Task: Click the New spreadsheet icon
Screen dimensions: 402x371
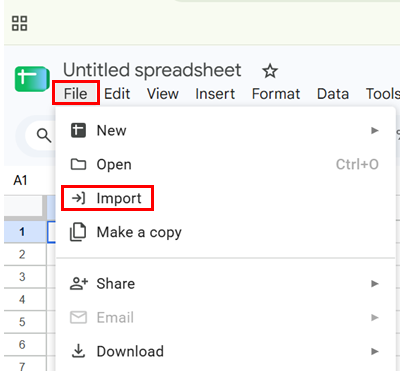Action: pos(78,130)
